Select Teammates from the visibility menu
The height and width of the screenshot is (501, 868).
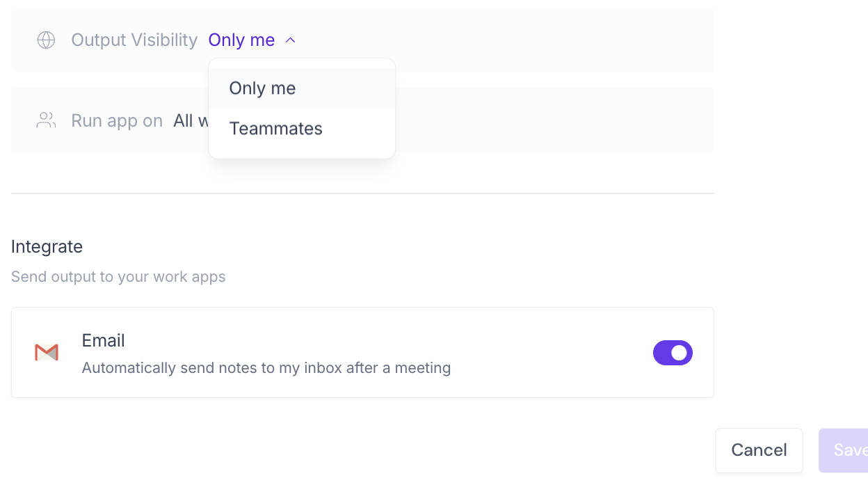[x=275, y=128]
